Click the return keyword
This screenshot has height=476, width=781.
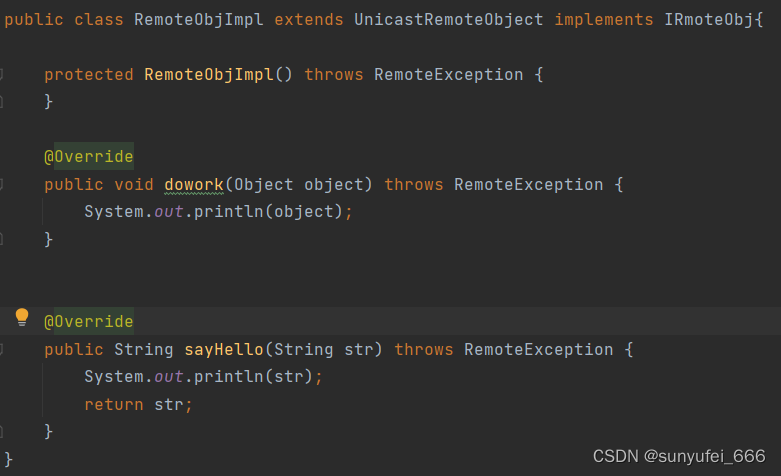tap(114, 404)
